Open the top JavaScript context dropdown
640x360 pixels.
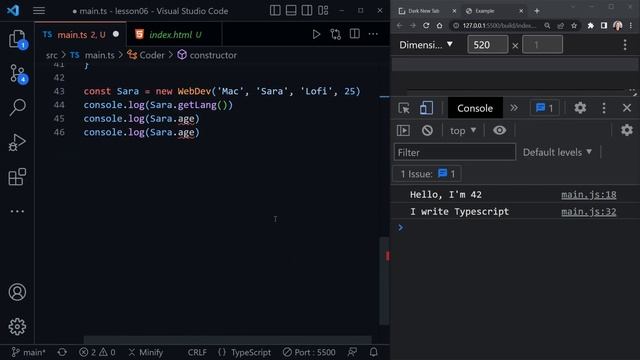click(463, 131)
